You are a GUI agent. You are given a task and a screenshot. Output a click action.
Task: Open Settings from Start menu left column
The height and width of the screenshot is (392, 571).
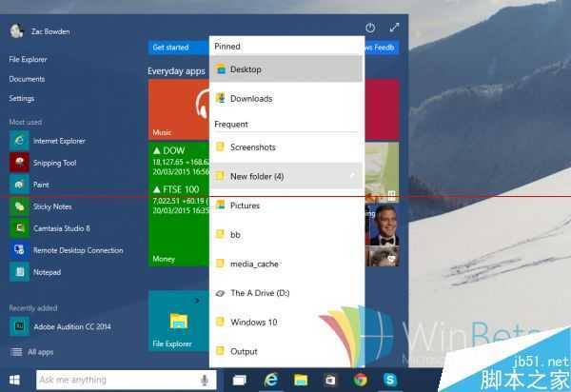pos(22,99)
